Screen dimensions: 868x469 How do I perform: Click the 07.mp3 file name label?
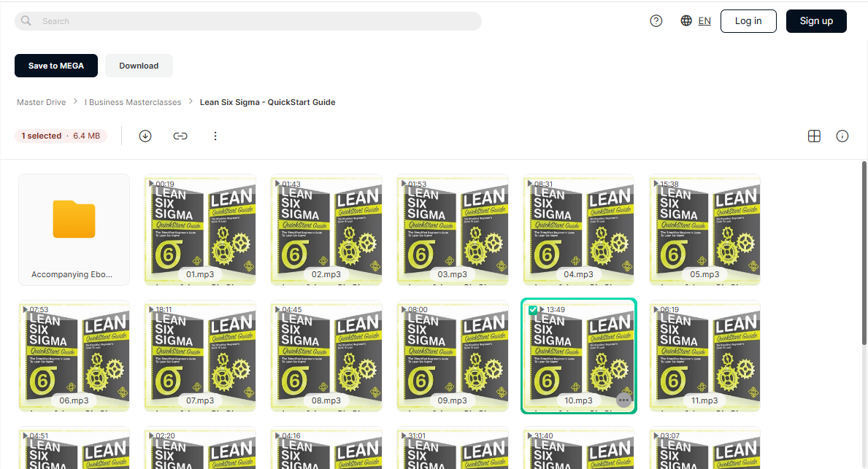coord(200,400)
